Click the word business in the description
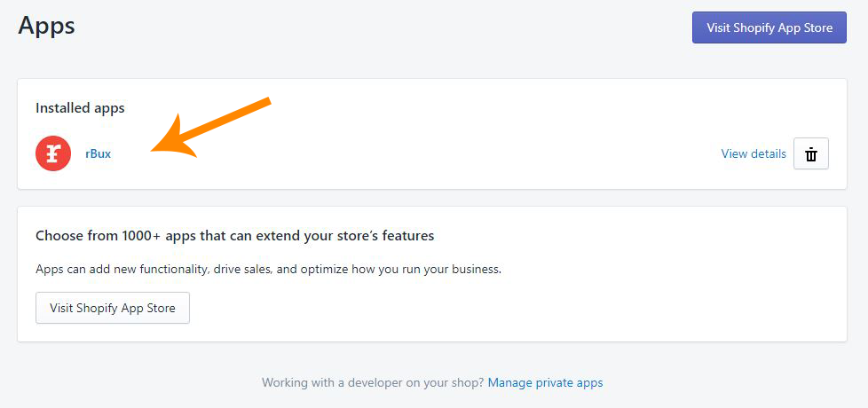 click(478, 270)
